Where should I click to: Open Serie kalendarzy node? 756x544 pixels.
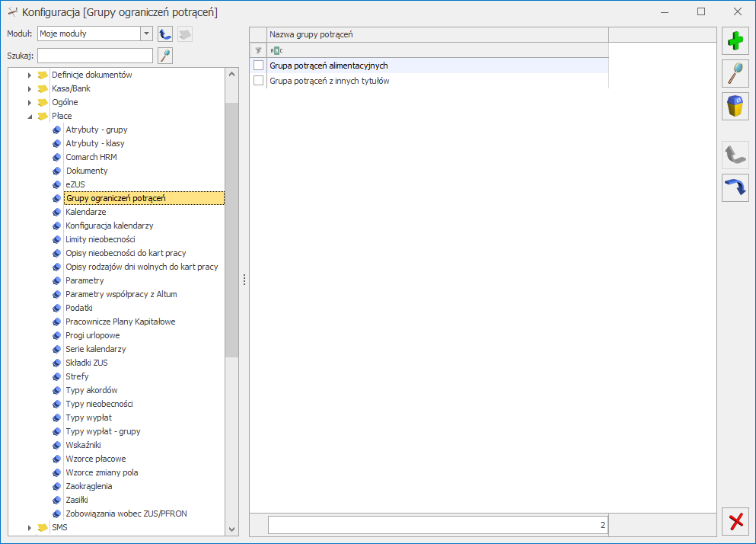96,349
